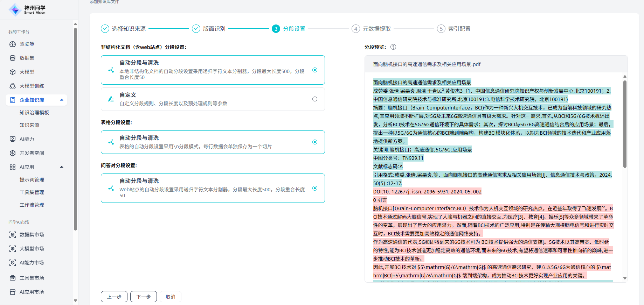Click the 大模型 cube icon
This screenshot has height=305, width=644.
(x=13, y=72)
